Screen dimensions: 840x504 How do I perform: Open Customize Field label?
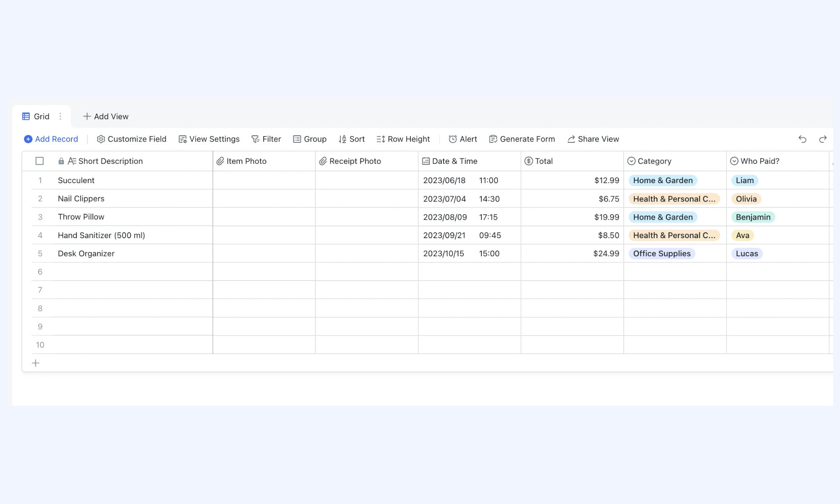[137, 139]
